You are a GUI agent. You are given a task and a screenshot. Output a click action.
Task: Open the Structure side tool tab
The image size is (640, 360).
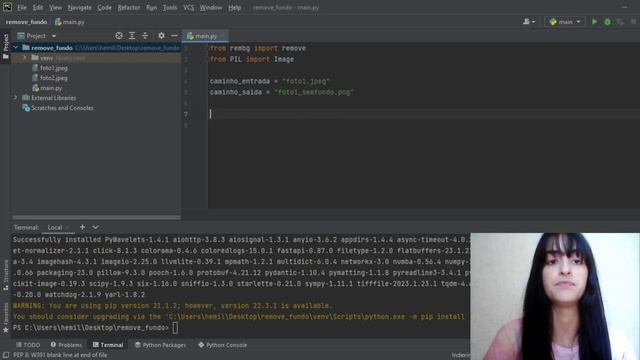(x=6, y=276)
